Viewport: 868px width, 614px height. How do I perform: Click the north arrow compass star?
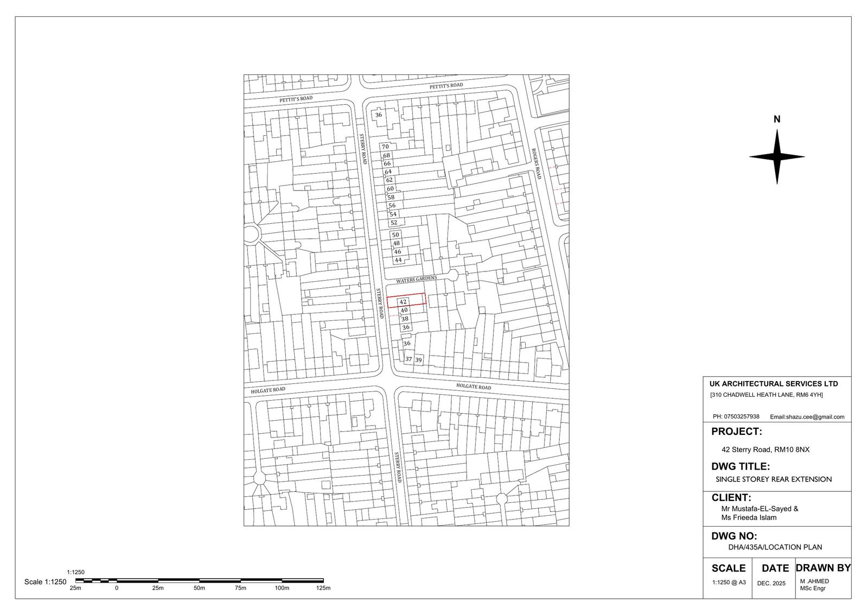[x=777, y=157]
